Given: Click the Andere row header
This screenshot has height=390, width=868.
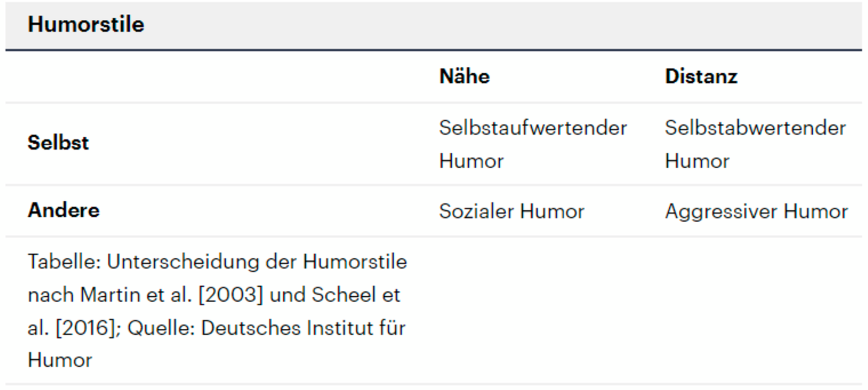Looking at the screenshot, I should pyautogui.click(x=64, y=210).
